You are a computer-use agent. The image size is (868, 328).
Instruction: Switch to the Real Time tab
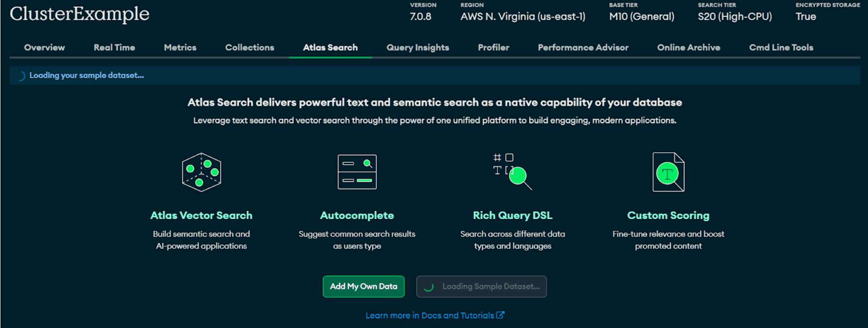[x=114, y=47]
